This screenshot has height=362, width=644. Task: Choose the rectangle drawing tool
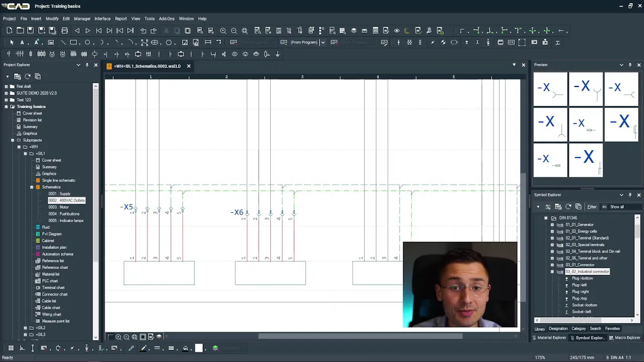click(73, 42)
